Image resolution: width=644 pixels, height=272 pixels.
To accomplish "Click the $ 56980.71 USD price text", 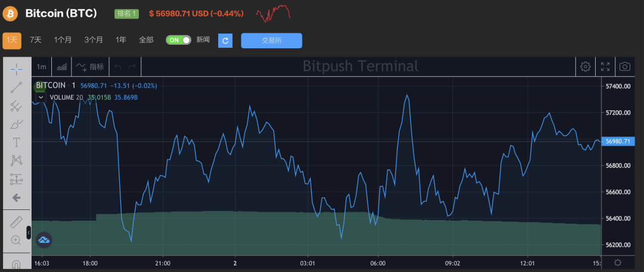I will coord(179,14).
